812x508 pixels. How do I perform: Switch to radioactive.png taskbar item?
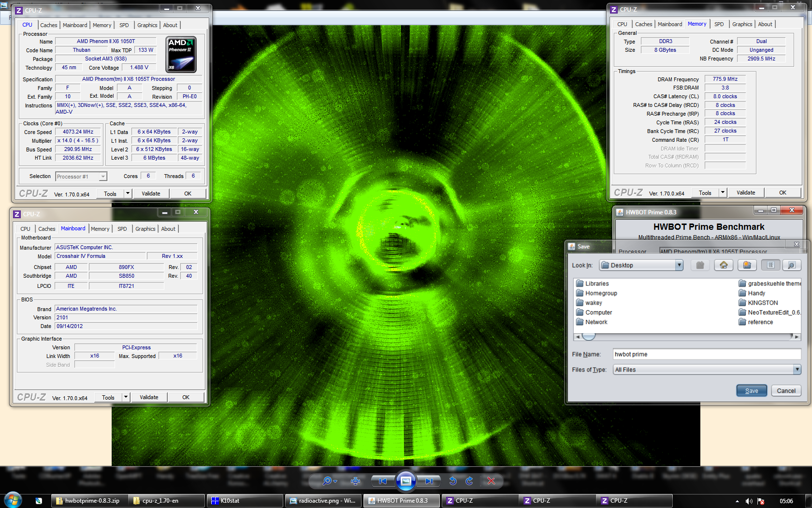pos(322,501)
